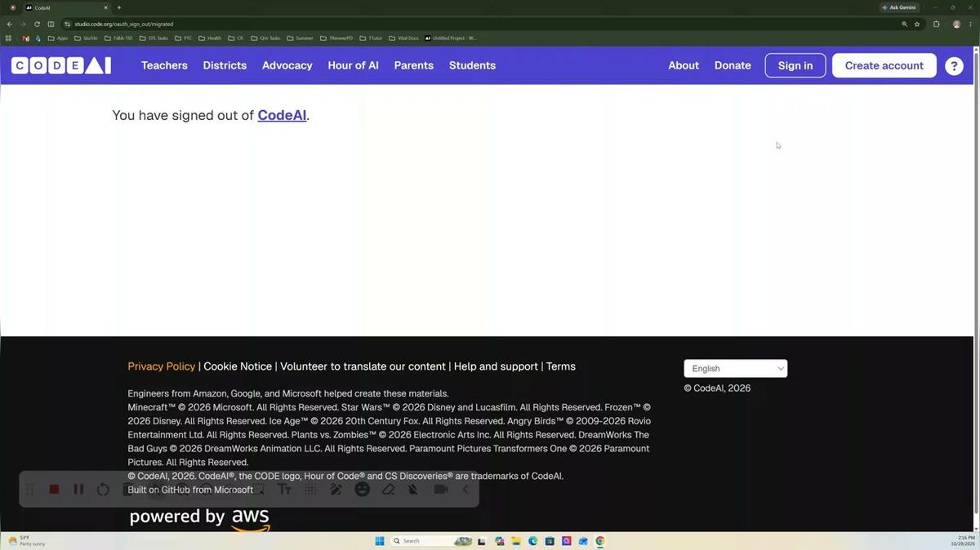Open the Health bookmarks folder
980x550 pixels.
[x=210, y=38]
